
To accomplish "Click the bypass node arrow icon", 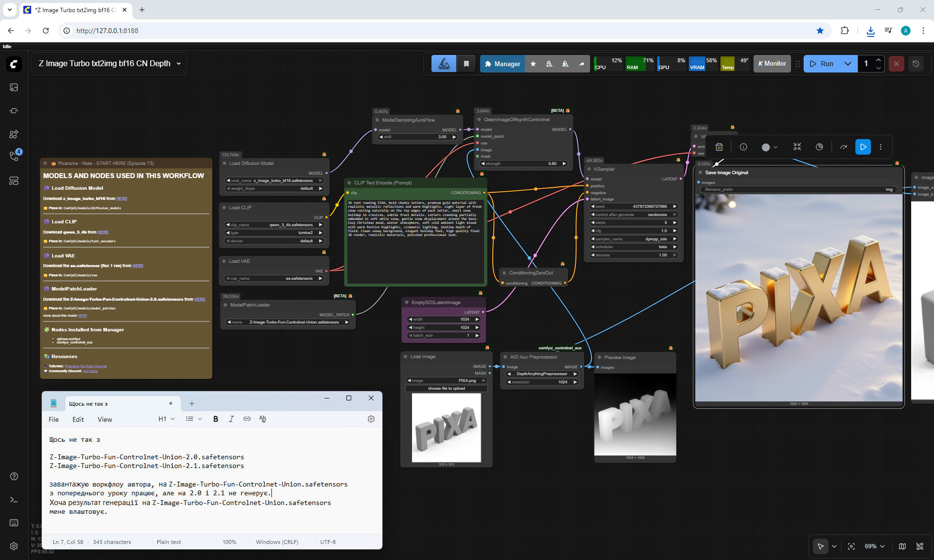I will pyautogui.click(x=844, y=147).
